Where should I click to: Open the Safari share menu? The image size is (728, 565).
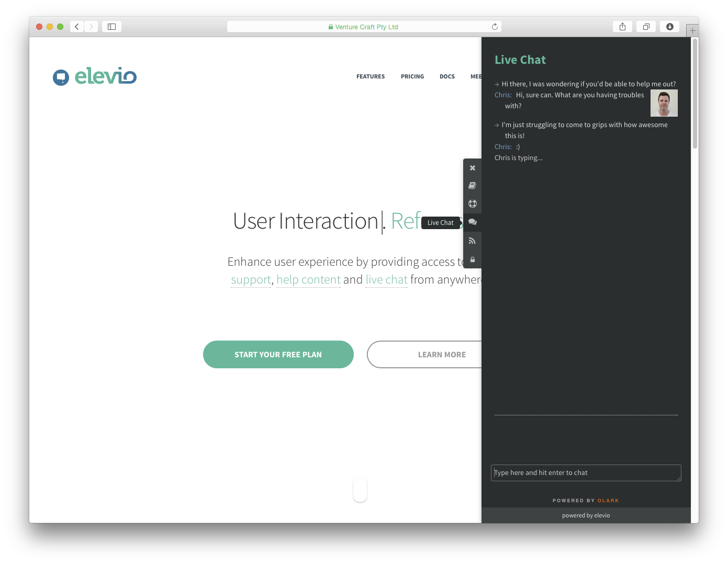click(x=622, y=27)
